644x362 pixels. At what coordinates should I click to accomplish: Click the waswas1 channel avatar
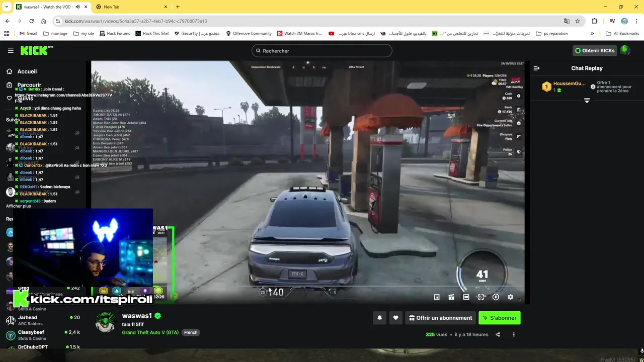(106, 323)
